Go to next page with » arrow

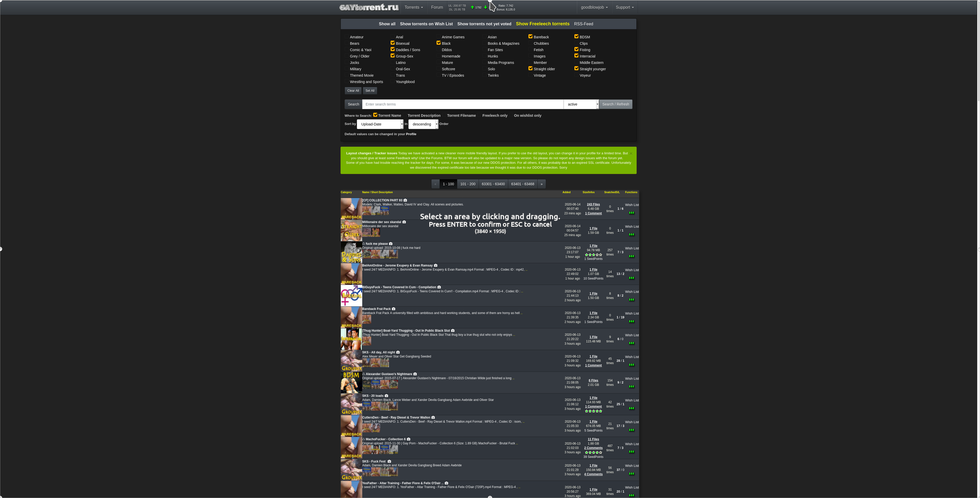click(x=541, y=184)
